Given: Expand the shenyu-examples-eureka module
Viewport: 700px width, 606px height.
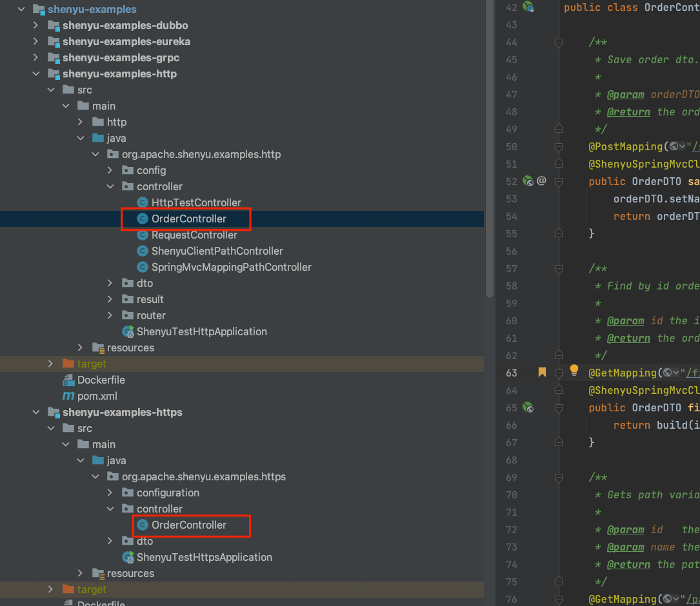Looking at the screenshot, I should tap(35, 41).
